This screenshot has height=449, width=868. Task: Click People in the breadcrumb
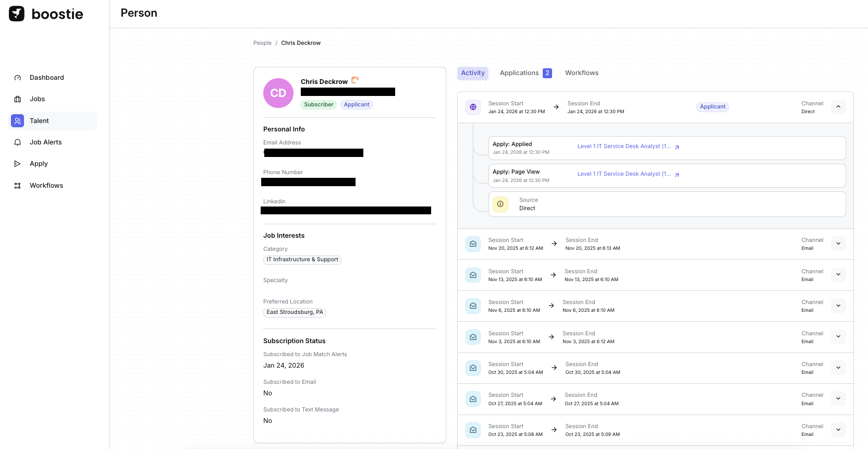[262, 43]
